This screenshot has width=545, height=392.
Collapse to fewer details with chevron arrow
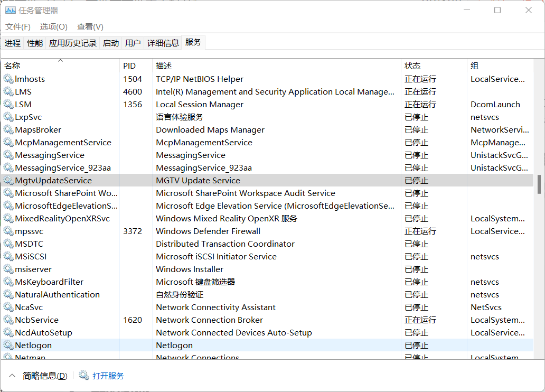[12, 376]
